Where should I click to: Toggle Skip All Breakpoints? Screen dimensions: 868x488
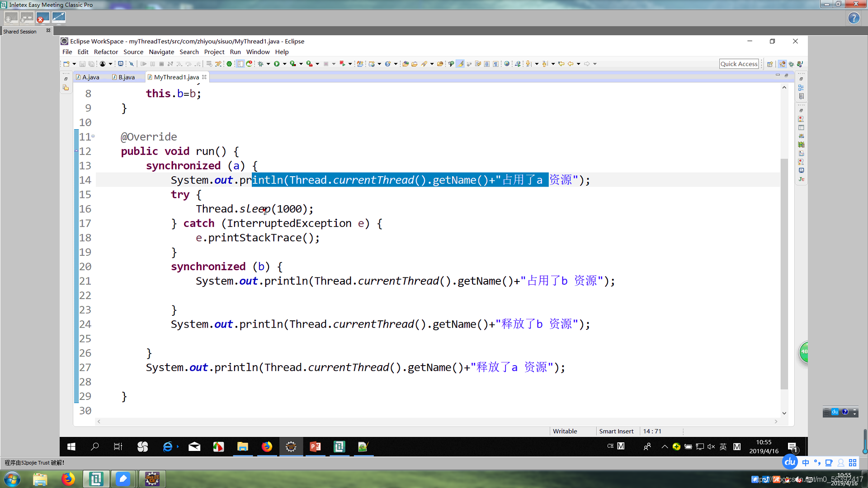(x=131, y=64)
